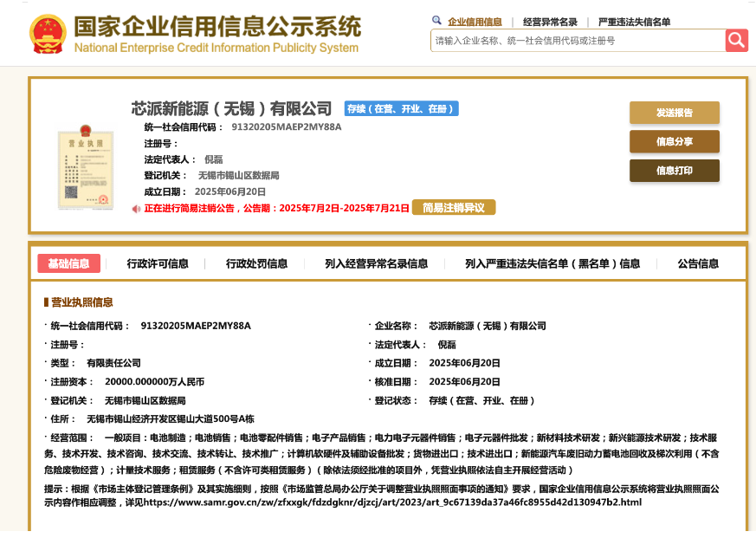Switch to the 行政处罚信息 tab
The width and height of the screenshot is (756, 551).
click(256, 263)
